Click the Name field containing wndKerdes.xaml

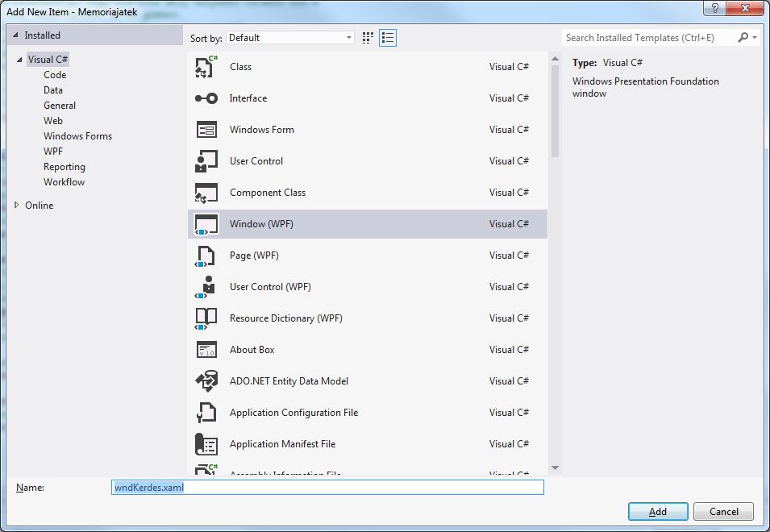click(327, 488)
